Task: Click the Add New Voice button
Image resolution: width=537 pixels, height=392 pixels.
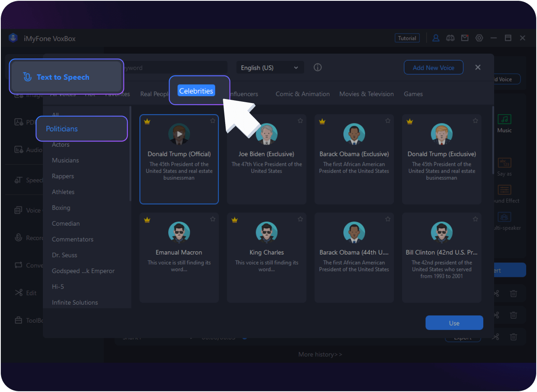Action: pyautogui.click(x=434, y=67)
